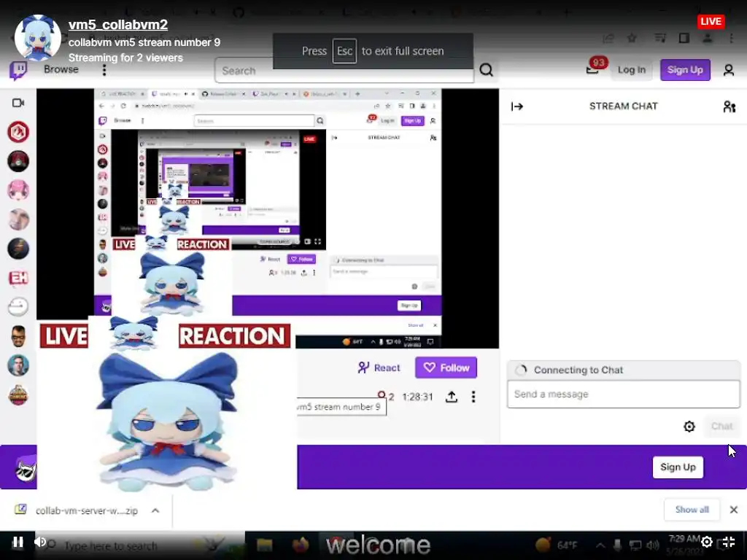Viewport: 747px width, 560px height.
Task: Bookmark the page with the browser star icon
Action: [632, 38]
